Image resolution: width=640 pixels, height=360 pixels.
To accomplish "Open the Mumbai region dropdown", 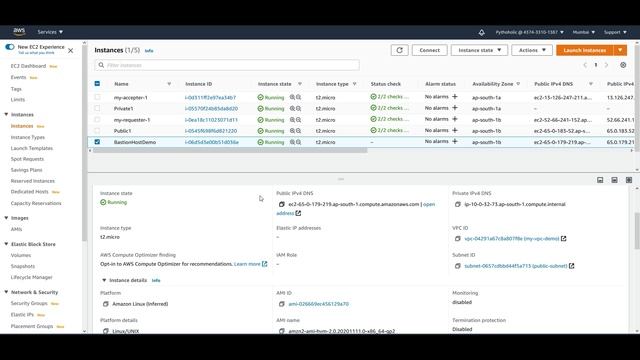I will click(584, 32).
